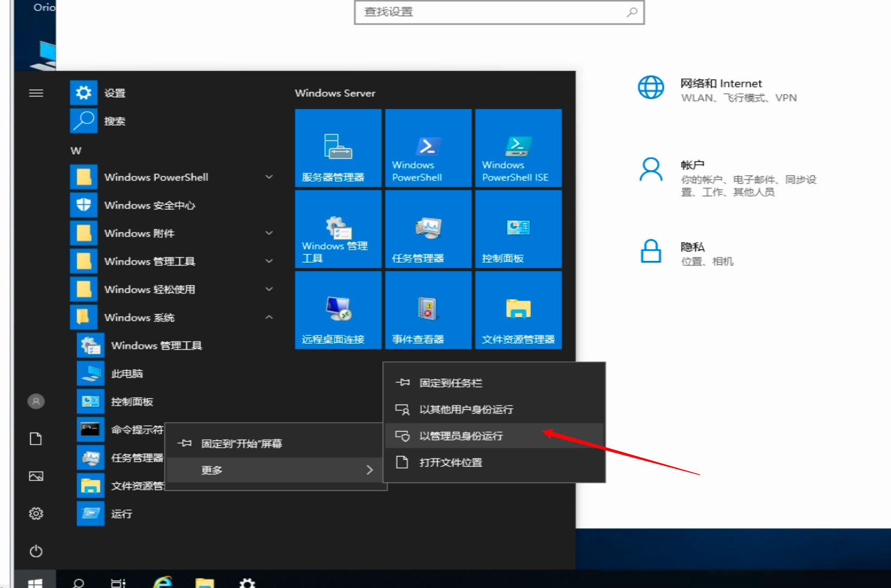
Task: Open Internet Explorer from the taskbar
Action: tap(163, 582)
